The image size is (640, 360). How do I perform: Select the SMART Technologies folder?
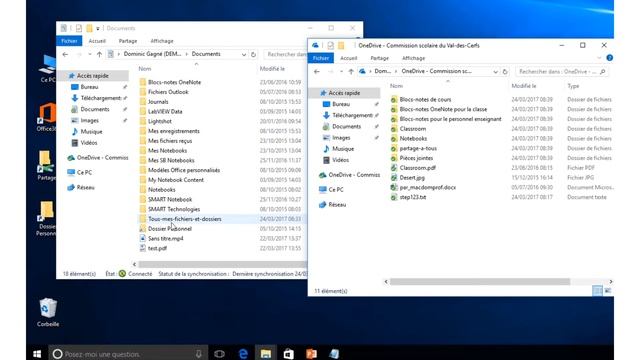coord(174,209)
